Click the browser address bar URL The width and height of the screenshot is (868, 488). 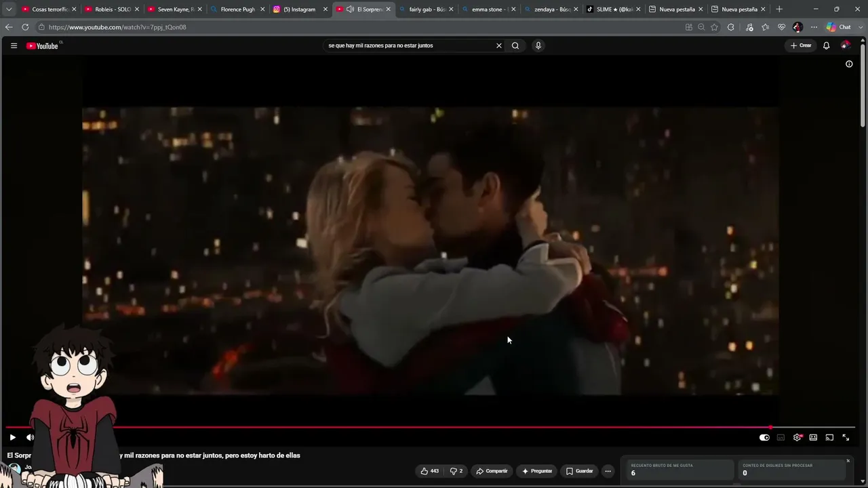pyautogui.click(x=117, y=27)
